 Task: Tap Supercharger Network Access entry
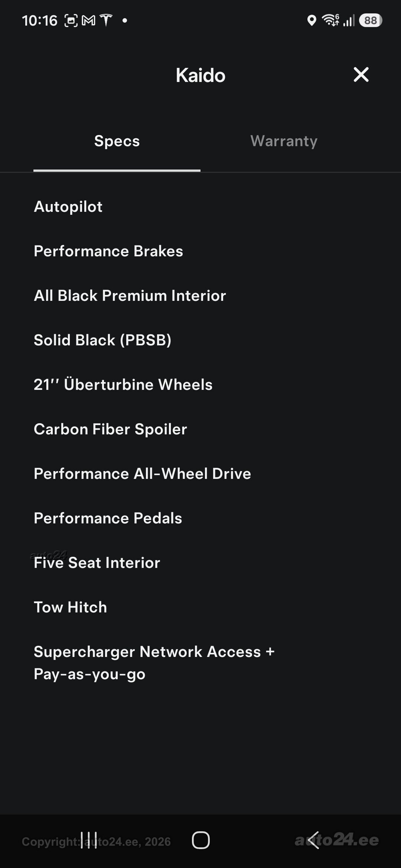tap(154, 663)
